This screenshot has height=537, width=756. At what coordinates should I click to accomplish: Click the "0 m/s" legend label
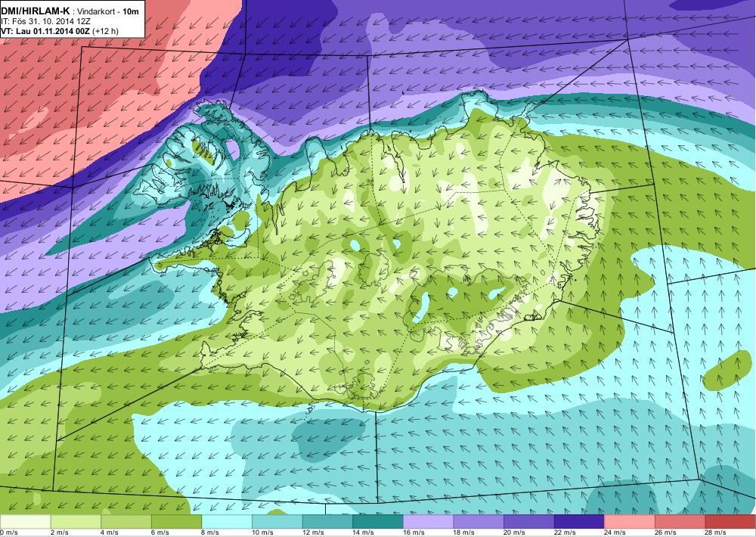tap(9, 532)
